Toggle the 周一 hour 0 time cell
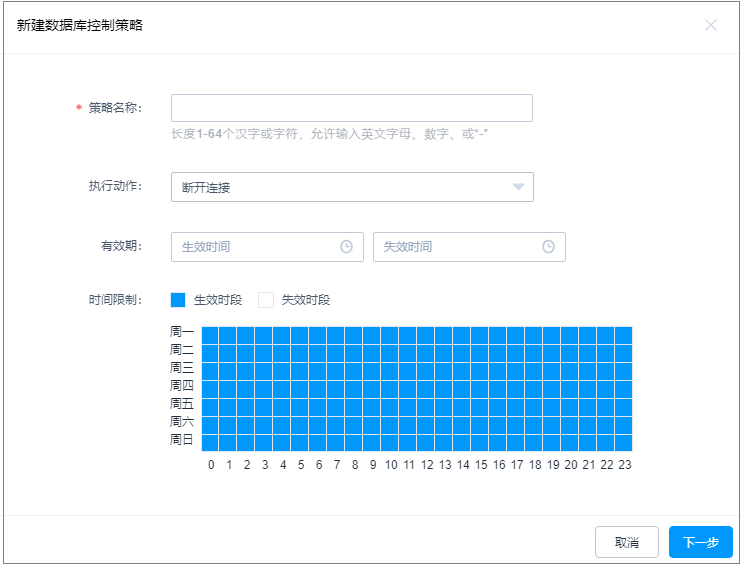 [x=211, y=335]
